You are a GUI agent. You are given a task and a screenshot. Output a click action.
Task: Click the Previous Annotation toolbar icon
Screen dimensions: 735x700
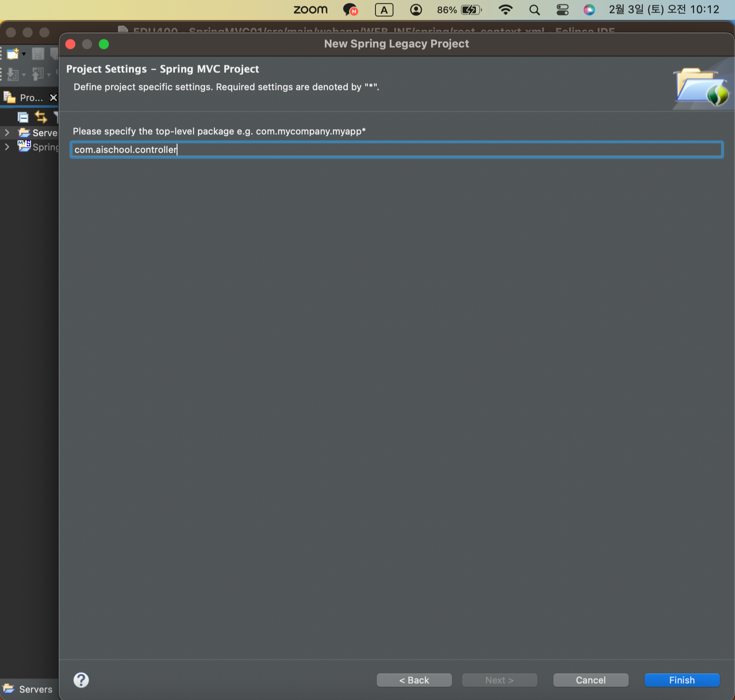coord(38,74)
